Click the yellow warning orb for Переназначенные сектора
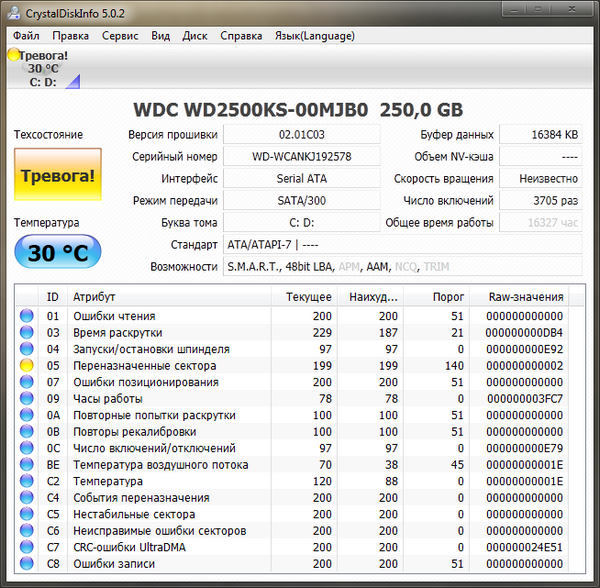Image resolution: width=600 pixels, height=588 pixels. (x=26, y=365)
